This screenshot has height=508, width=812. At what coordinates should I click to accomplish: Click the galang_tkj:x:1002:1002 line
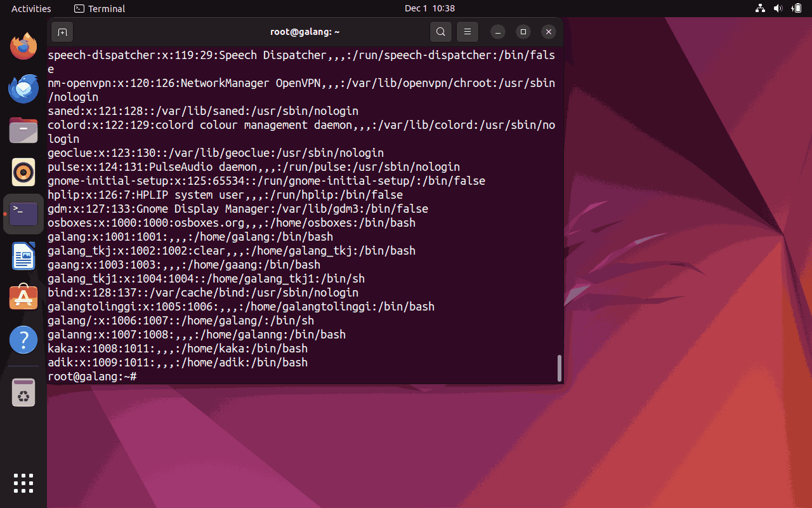232,251
